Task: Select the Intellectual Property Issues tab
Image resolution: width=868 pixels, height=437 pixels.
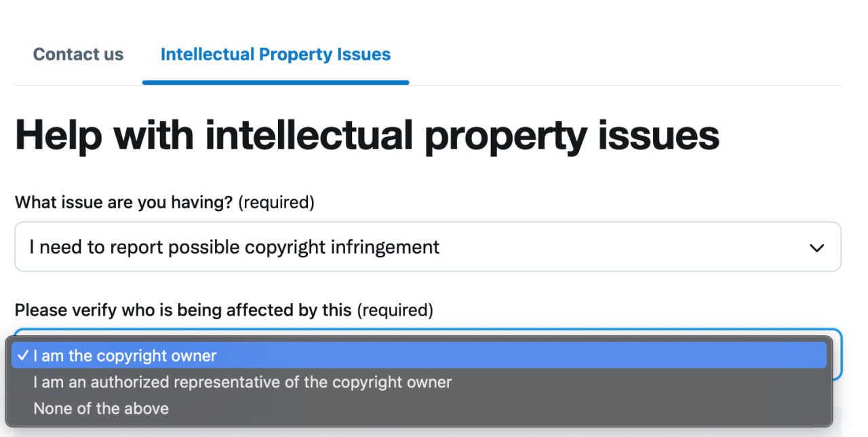Action: point(275,54)
